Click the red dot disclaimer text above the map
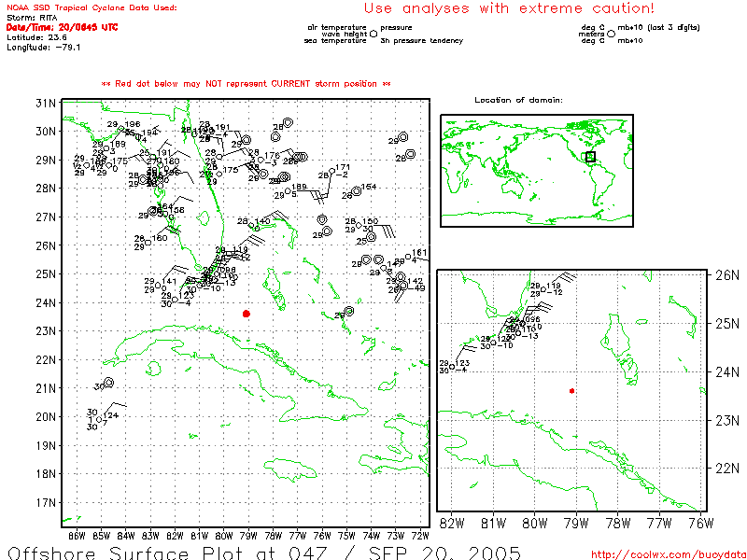 point(246,84)
